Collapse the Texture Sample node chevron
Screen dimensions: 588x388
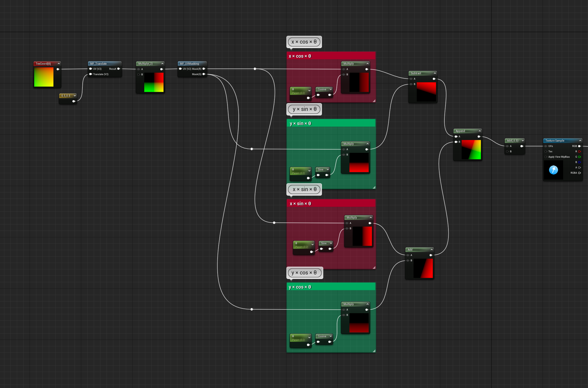pyautogui.click(x=580, y=141)
